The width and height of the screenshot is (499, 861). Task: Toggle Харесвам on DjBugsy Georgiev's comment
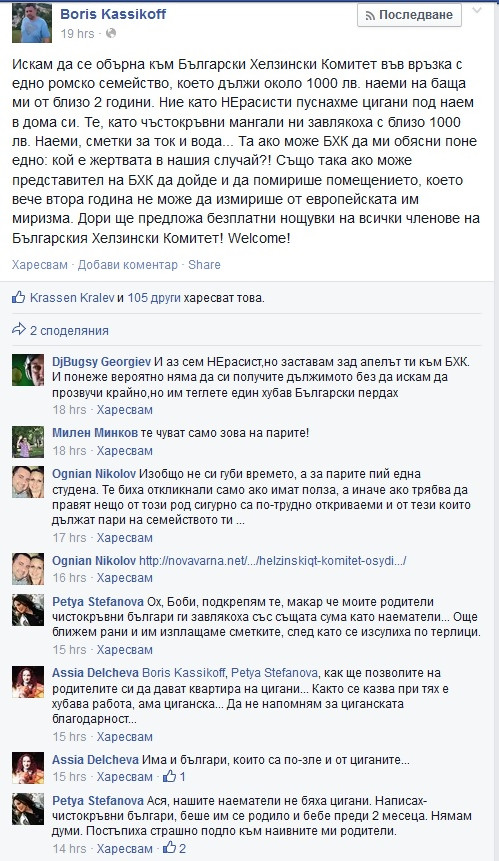125,410
